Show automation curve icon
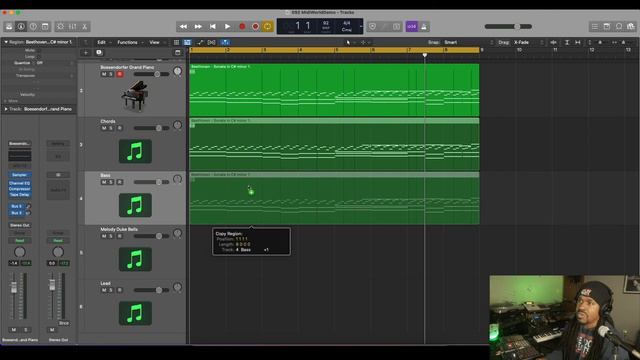Screen dimensions: 640x360 200,42
